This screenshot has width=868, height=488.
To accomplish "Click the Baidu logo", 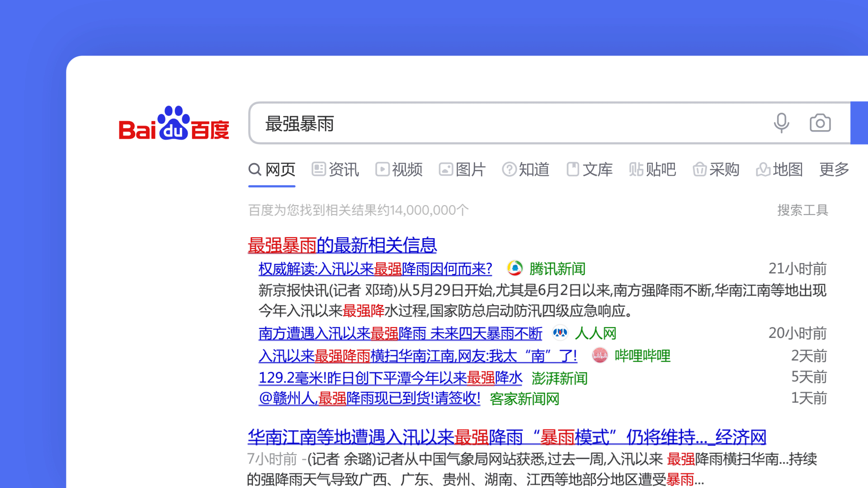I will [174, 124].
